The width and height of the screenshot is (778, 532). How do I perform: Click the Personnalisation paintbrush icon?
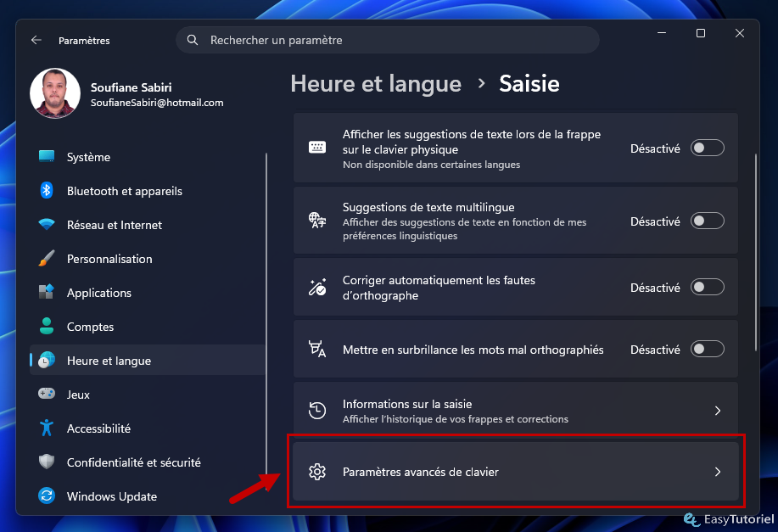point(47,258)
